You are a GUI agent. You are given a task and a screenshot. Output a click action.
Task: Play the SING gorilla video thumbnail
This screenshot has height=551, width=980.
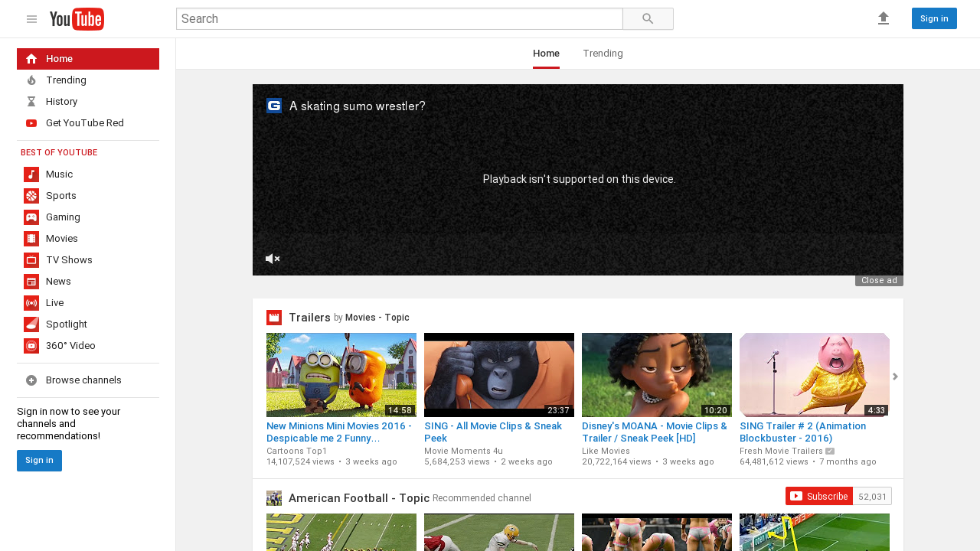(x=499, y=375)
